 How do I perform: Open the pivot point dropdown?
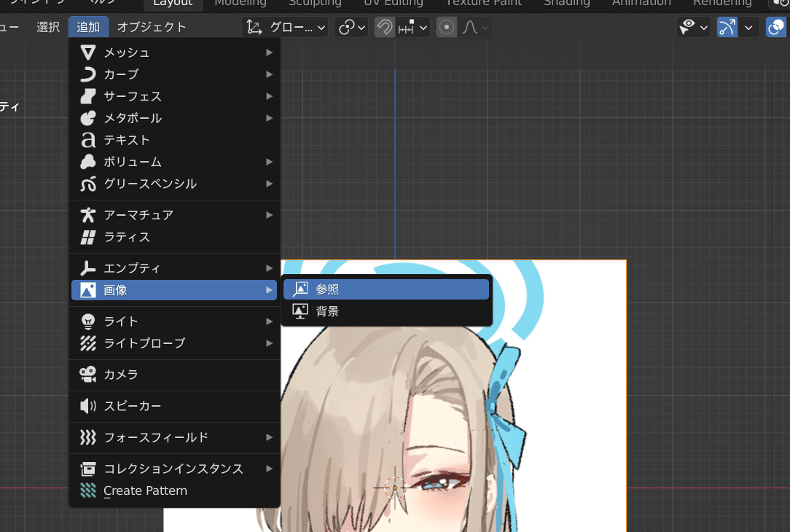352,27
